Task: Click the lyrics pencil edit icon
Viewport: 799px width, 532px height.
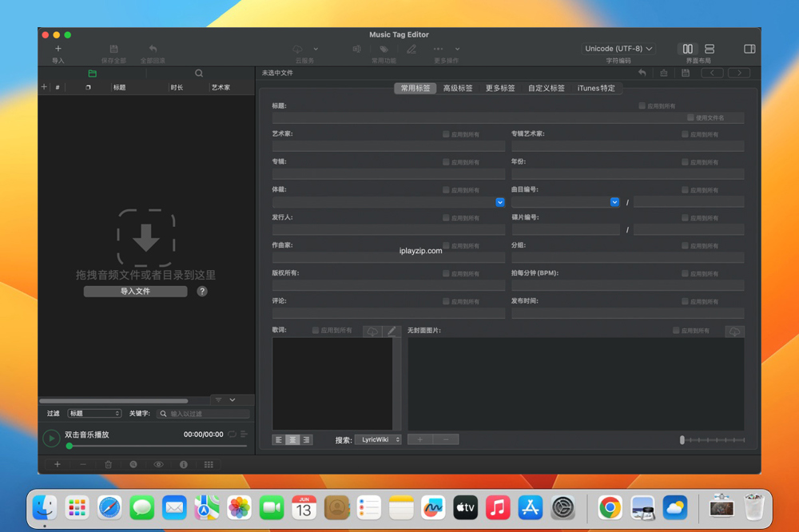Action: (392, 332)
